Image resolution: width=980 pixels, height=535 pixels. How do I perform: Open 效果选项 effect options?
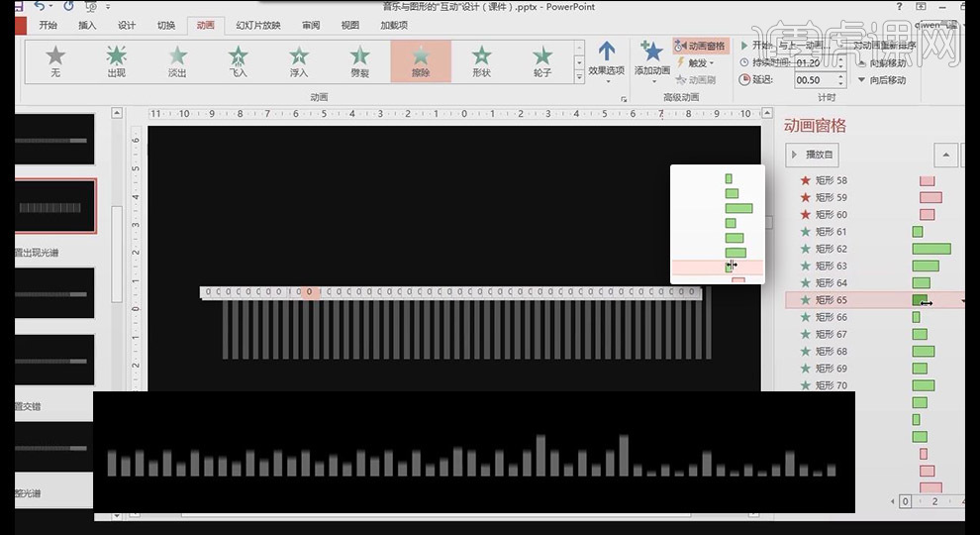[x=606, y=59]
